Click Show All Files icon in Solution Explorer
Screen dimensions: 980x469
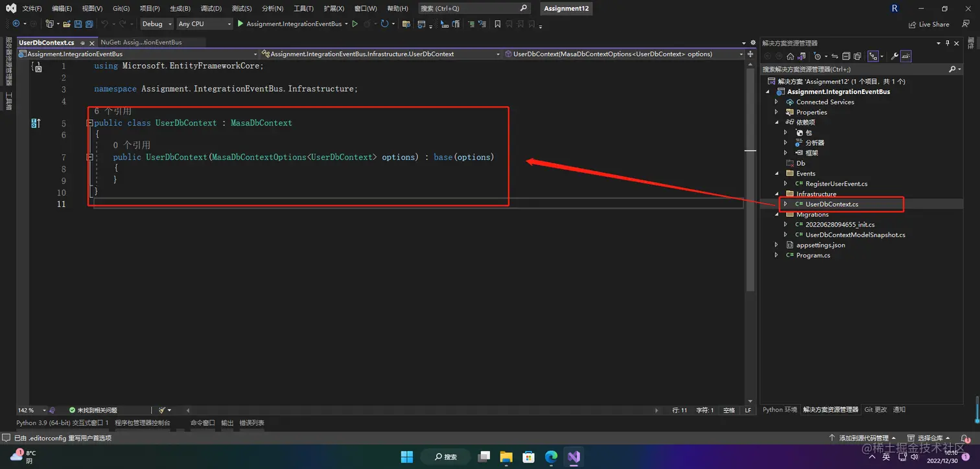pyautogui.click(x=857, y=56)
